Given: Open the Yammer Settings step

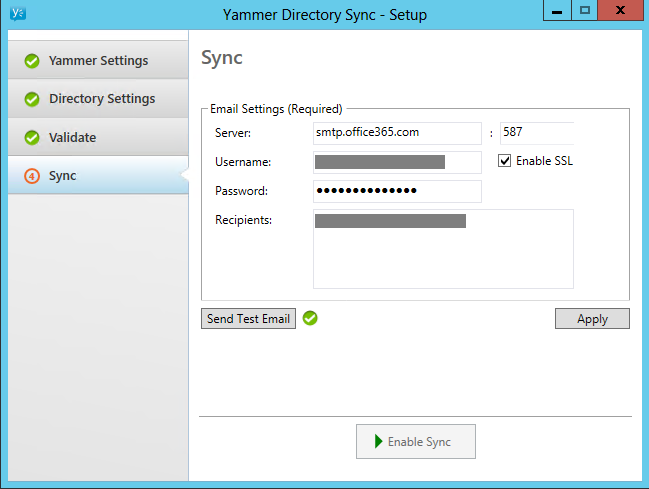Looking at the screenshot, I should 98,60.
